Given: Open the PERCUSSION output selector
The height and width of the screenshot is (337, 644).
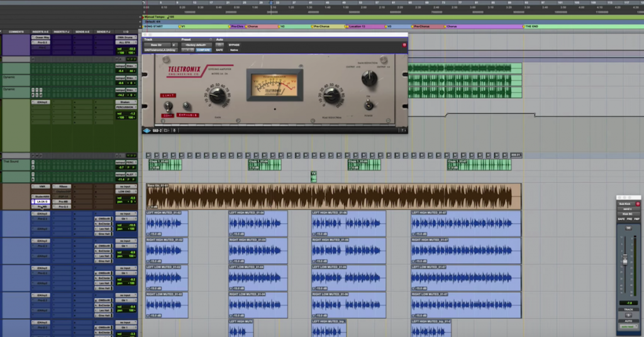Looking at the screenshot, I should (125, 107).
